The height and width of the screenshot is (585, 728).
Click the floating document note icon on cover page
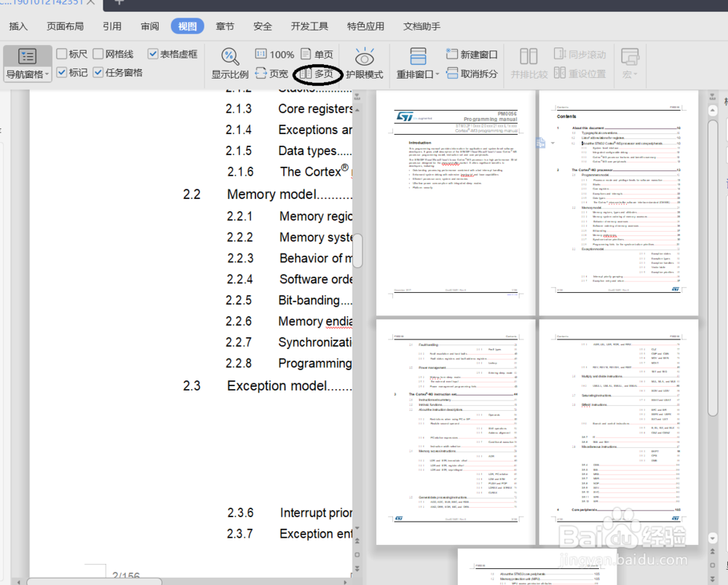tap(540, 143)
